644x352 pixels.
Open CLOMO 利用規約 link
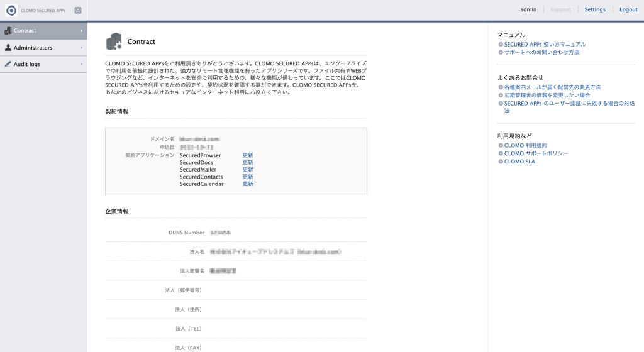coord(526,145)
